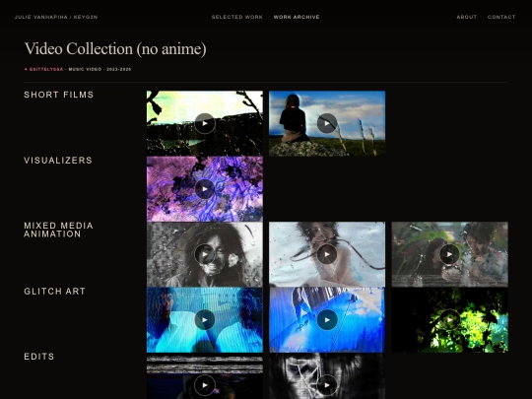Image resolution: width=532 pixels, height=399 pixels.
Task: Click the Edits section heading
Action: click(39, 357)
